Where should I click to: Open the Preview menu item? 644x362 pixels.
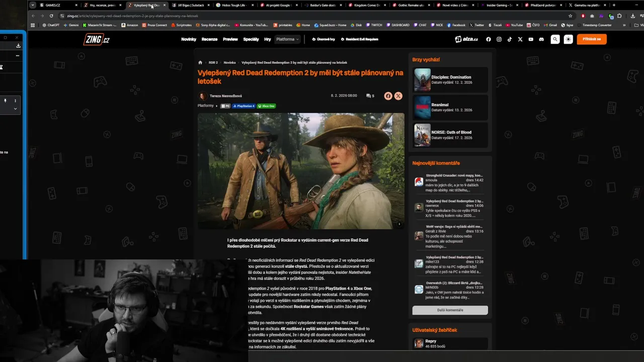tap(230, 39)
